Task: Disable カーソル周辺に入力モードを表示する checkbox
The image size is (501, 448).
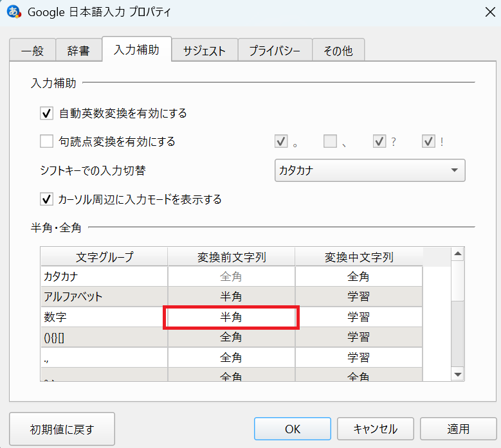Action: coord(47,199)
